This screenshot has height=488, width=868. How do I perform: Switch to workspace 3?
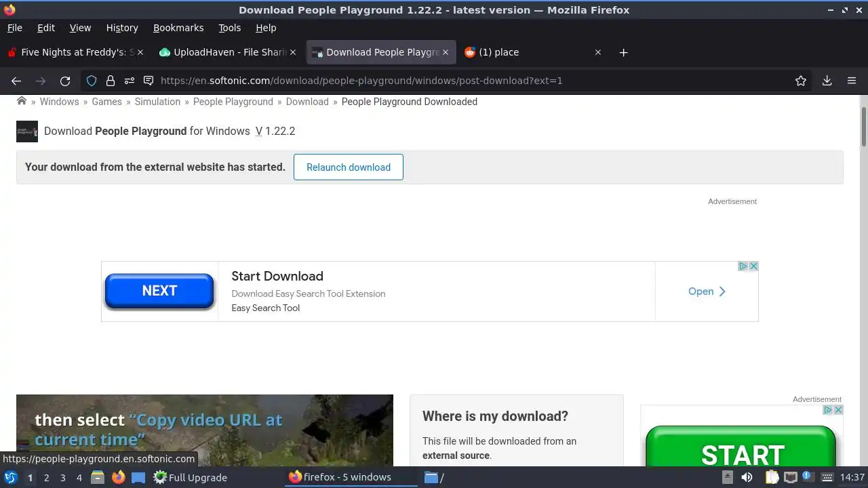point(62,477)
